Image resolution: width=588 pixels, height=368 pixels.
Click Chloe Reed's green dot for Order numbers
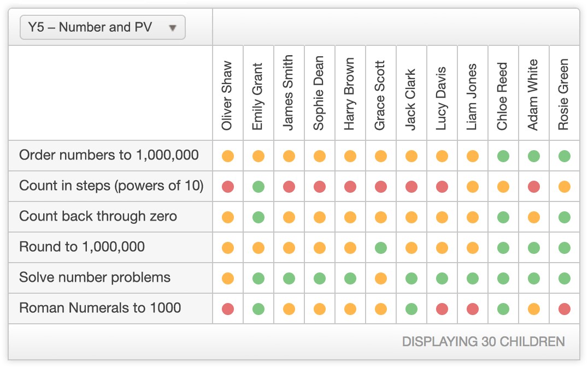coord(503,156)
